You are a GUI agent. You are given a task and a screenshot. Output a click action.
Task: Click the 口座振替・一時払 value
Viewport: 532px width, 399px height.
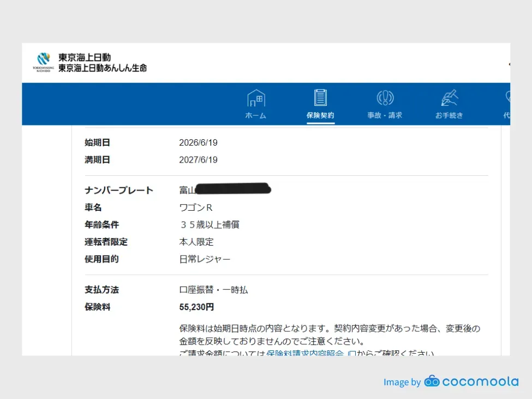[213, 290]
